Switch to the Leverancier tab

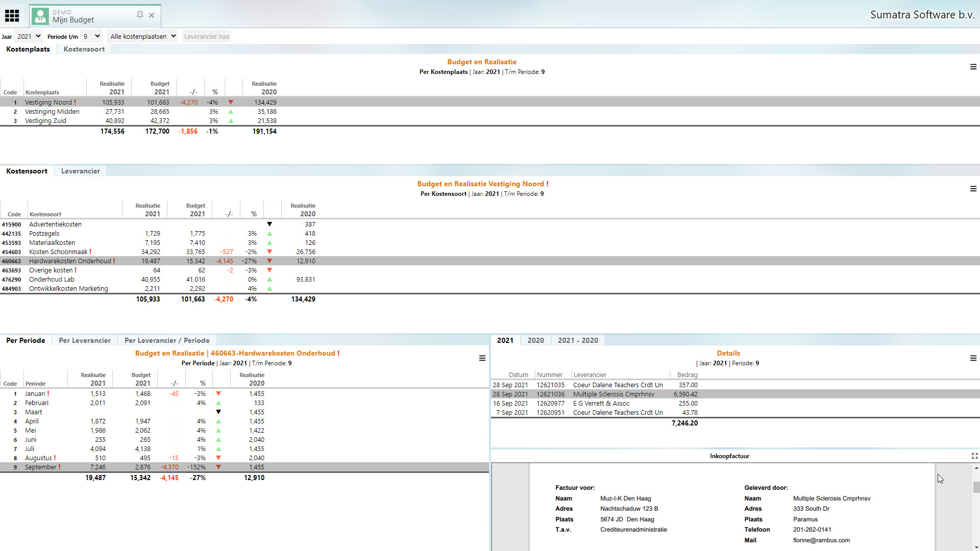click(81, 171)
